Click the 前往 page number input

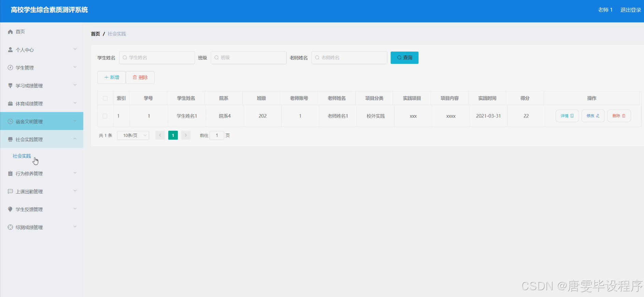217,136
